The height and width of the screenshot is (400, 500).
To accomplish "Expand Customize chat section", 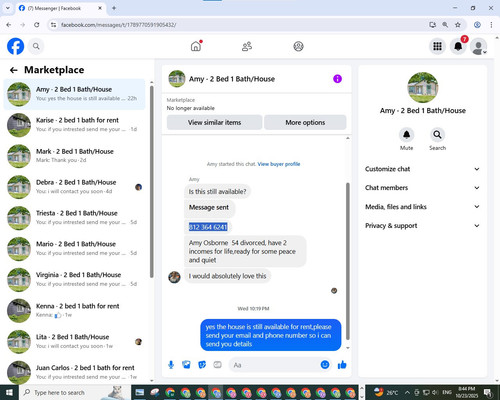I will (x=422, y=169).
